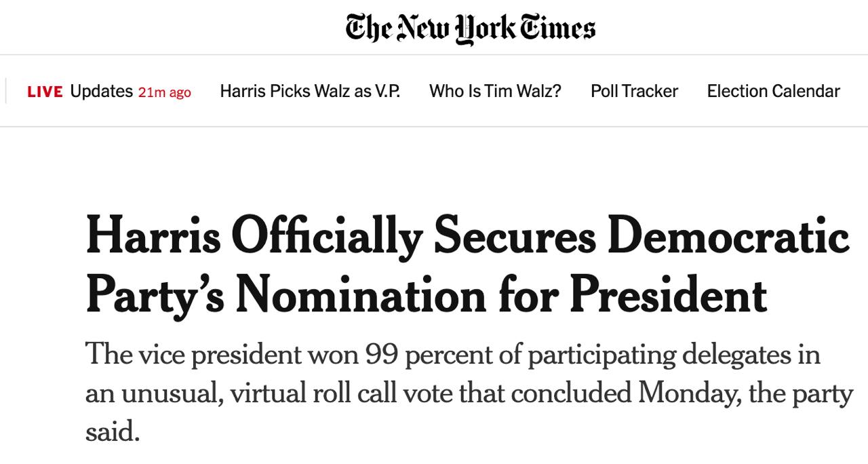
Task: Click "The vice president" in the summary
Action: 192,355
